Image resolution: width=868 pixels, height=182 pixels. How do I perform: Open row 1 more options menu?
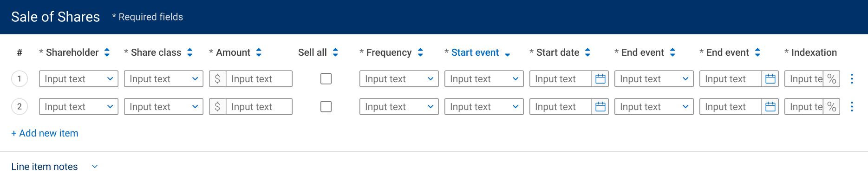[852, 79]
